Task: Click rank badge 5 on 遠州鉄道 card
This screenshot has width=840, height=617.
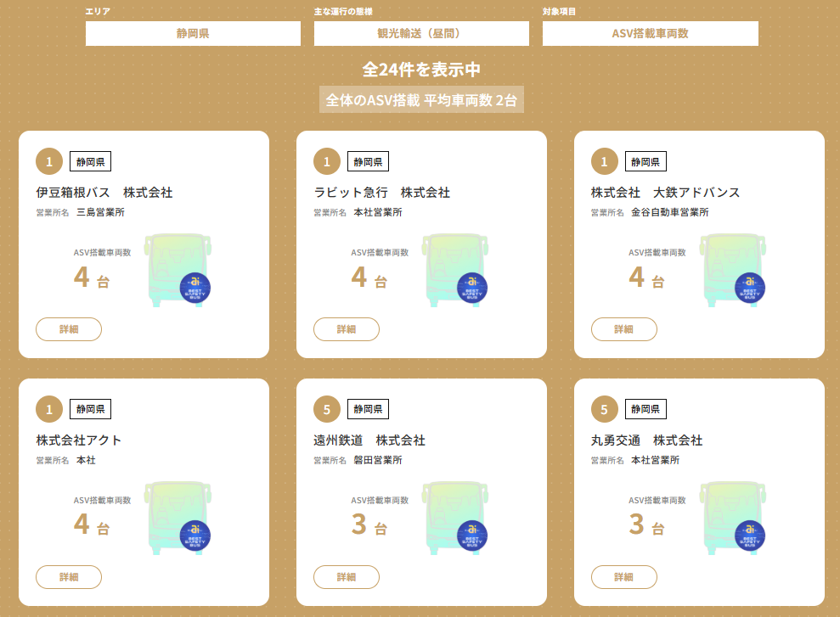Action: (x=327, y=409)
